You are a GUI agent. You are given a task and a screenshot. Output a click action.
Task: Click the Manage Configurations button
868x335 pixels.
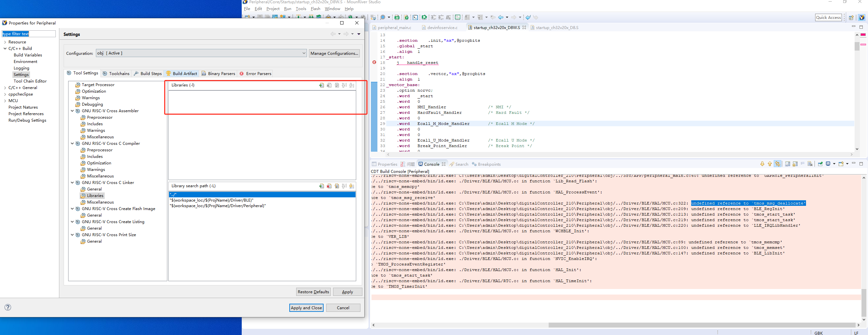(x=334, y=53)
